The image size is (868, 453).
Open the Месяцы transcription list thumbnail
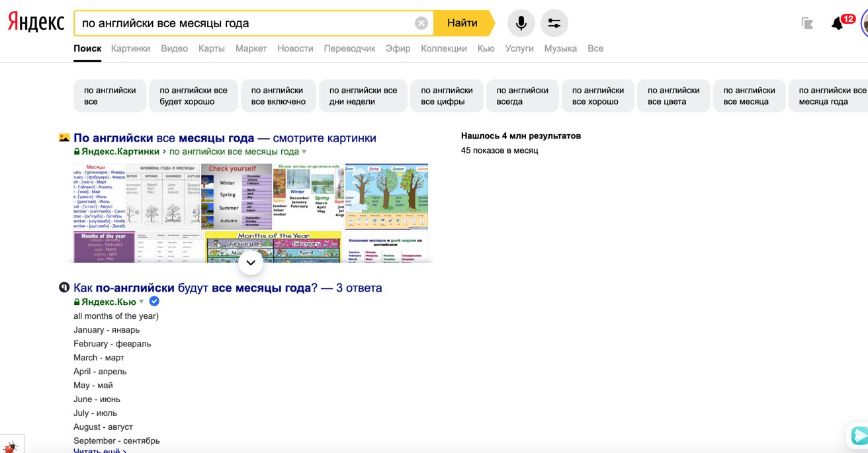(x=99, y=196)
